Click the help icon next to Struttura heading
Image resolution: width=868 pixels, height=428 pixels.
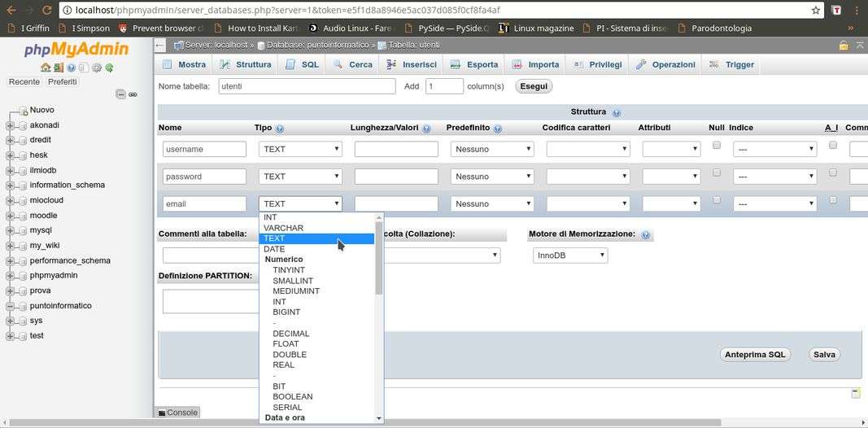[x=616, y=112]
